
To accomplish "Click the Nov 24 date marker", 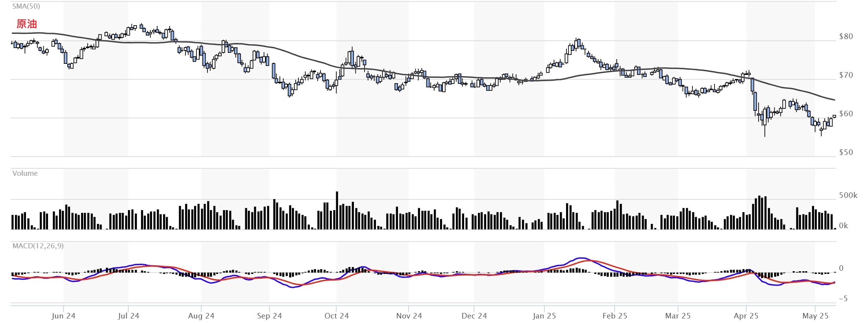I will (409, 316).
